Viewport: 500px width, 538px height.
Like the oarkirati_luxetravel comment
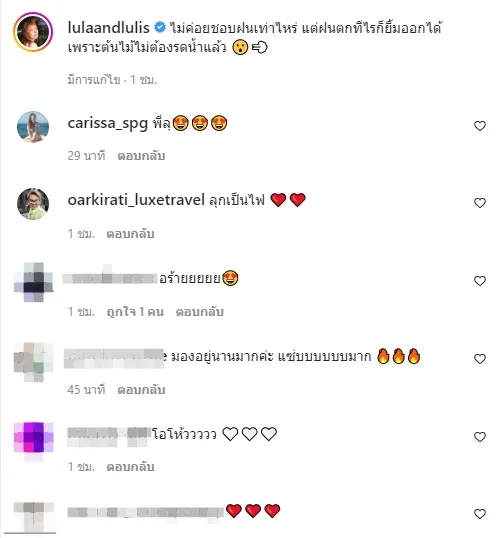coord(479,203)
